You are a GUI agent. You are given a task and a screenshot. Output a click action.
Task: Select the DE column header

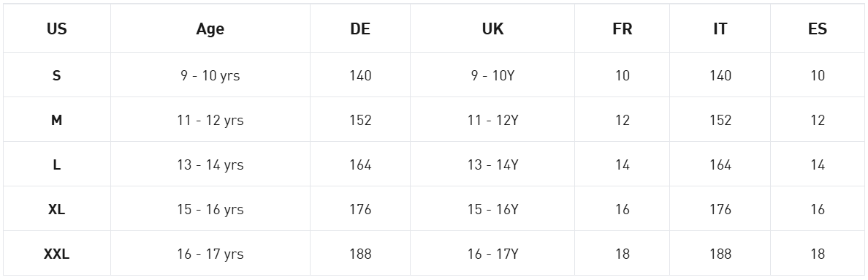pos(359,29)
